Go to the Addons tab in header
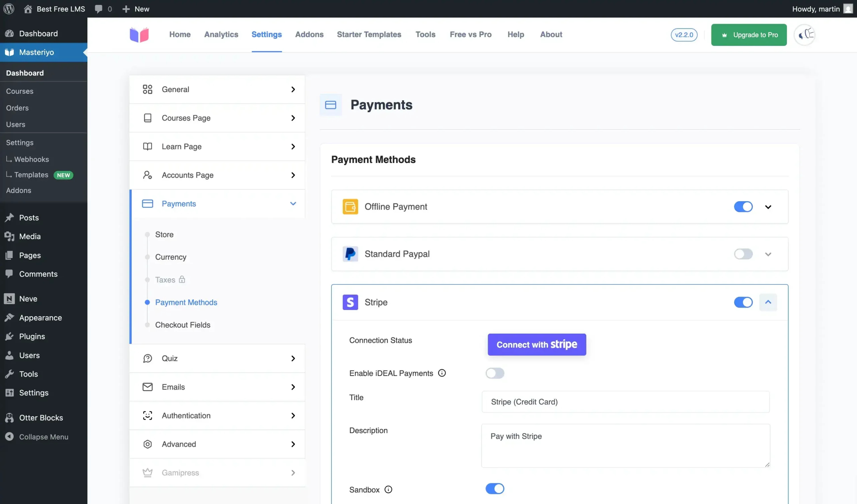The image size is (857, 504). pos(309,34)
